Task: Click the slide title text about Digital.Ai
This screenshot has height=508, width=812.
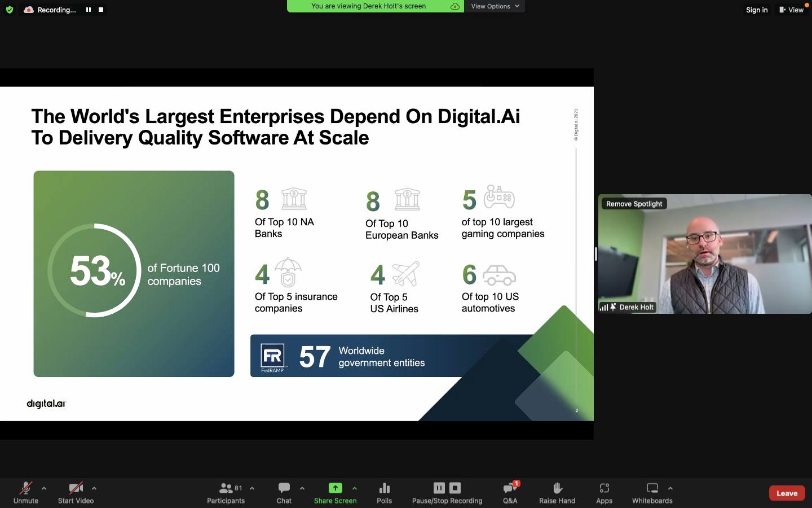Action: (276, 127)
